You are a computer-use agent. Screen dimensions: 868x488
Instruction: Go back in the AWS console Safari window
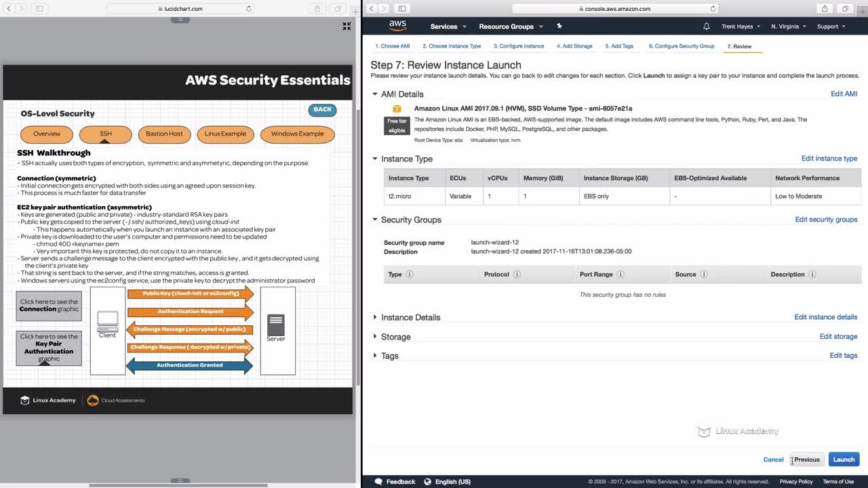click(372, 9)
